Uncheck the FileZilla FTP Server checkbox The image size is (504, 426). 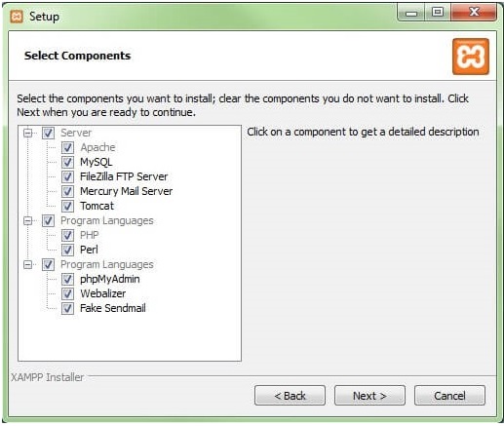coord(67,176)
